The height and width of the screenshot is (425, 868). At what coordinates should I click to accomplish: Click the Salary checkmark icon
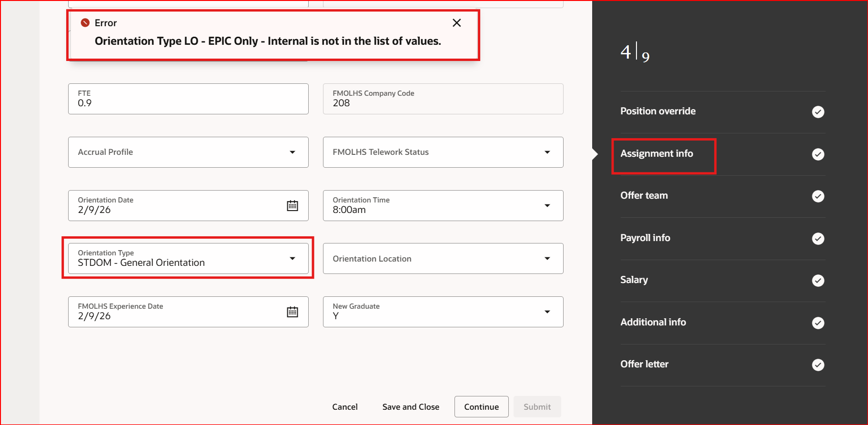coord(818,281)
